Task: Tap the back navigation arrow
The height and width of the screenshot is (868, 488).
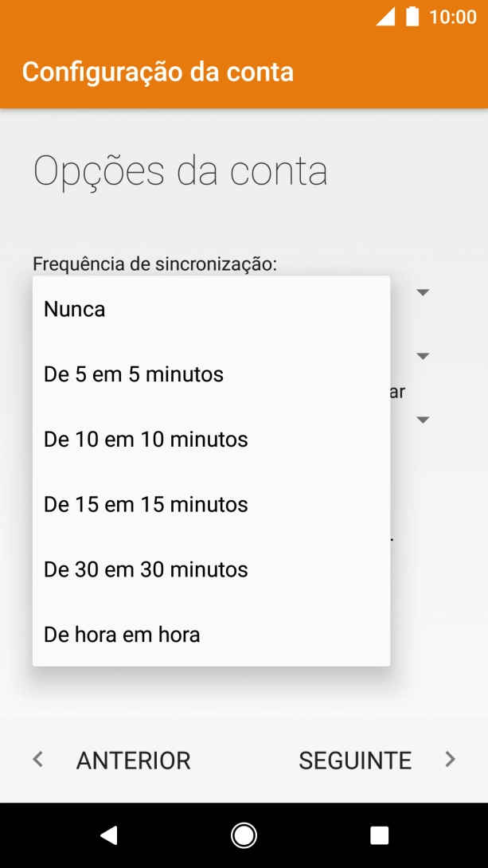Action: [x=107, y=835]
